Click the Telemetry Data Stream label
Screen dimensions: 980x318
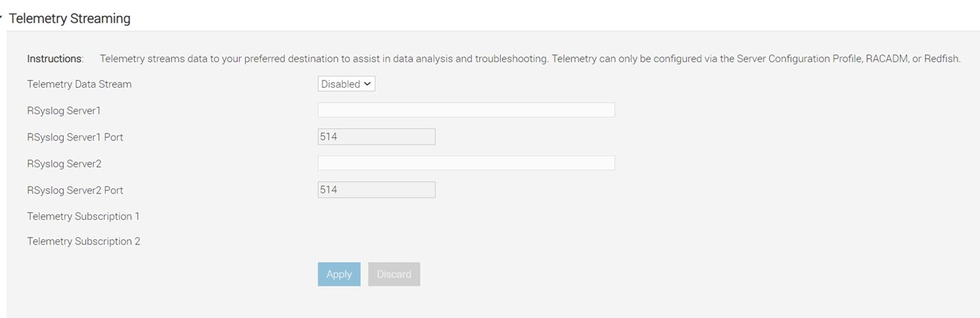pyautogui.click(x=79, y=84)
